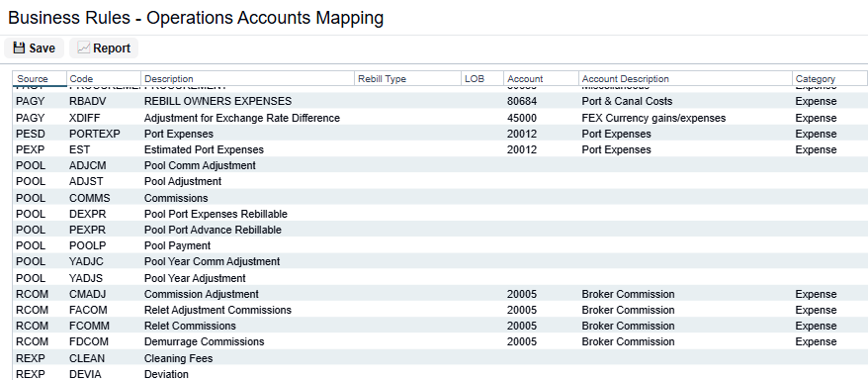The height and width of the screenshot is (380, 868).
Task: Sort by the Description column header
Action: coord(247,78)
